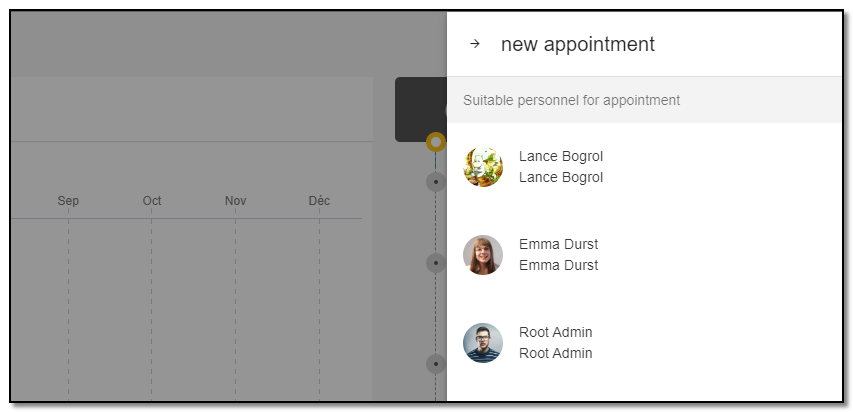Choose Emma Durst from personnel list
This screenshot has height=412, width=853.
(x=645, y=255)
